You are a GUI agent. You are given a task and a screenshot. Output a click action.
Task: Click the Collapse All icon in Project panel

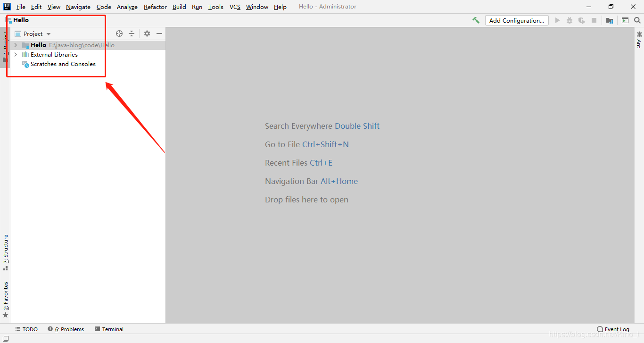point(132,33)
